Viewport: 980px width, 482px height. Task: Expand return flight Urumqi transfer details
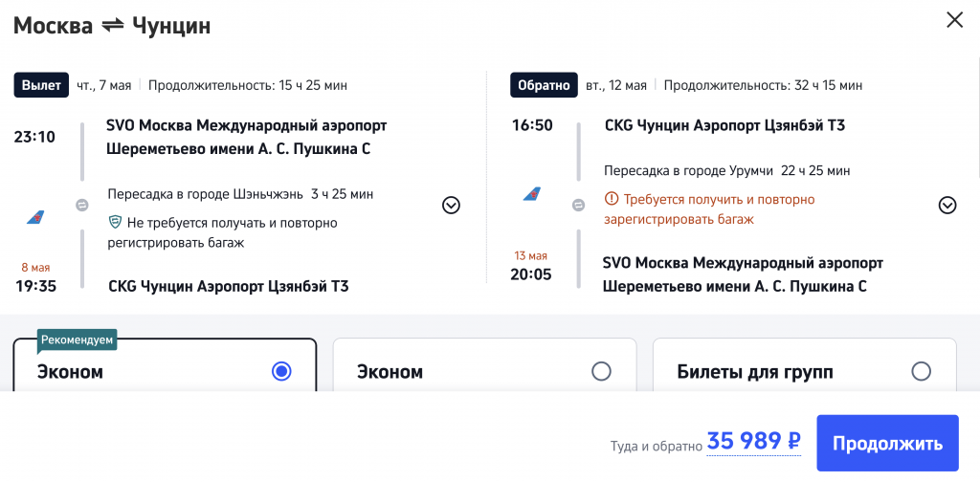947,205
